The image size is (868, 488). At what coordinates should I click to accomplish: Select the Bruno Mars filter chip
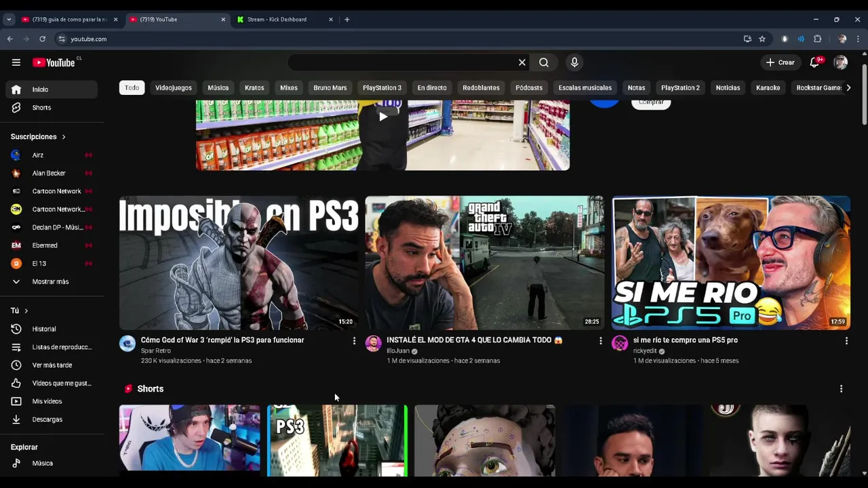pyautogui.click(x=330, y=87)
